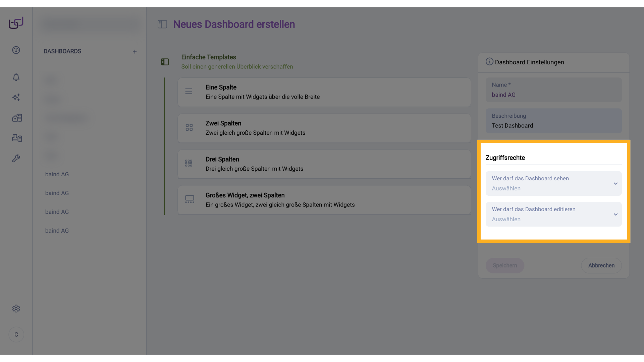The image size is (644, 362).
Task: Open the buildings sidebar icon
Action: point(17,118)
